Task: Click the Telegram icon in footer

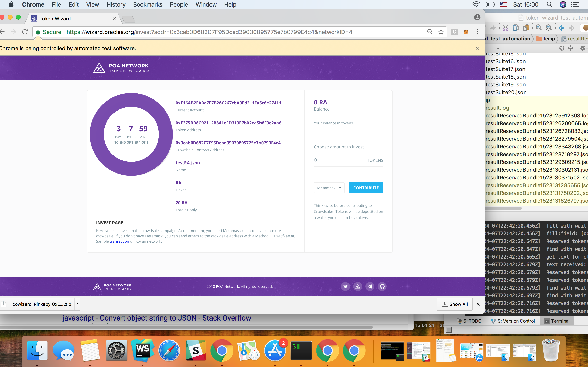Action: (x=370, y=286)
